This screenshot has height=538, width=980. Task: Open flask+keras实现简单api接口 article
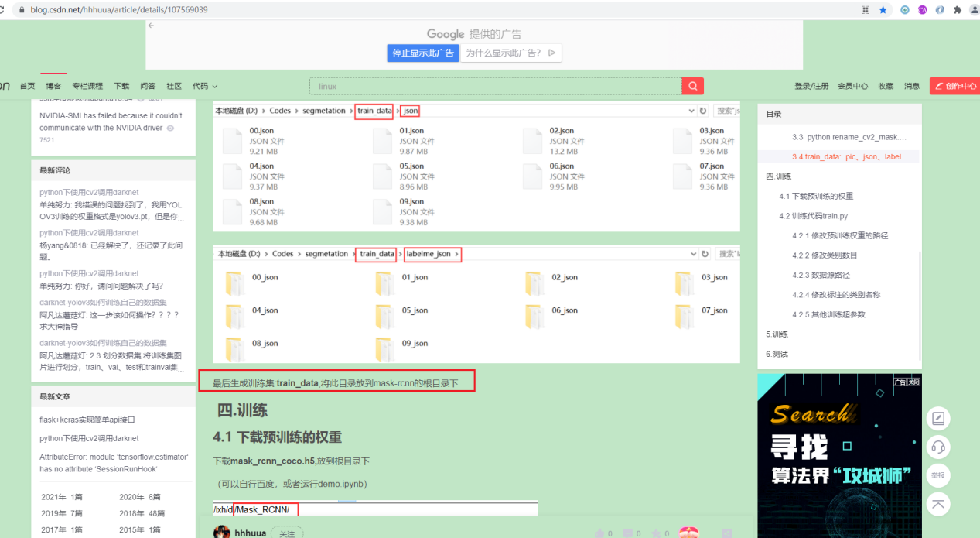(x=87, y=420)
